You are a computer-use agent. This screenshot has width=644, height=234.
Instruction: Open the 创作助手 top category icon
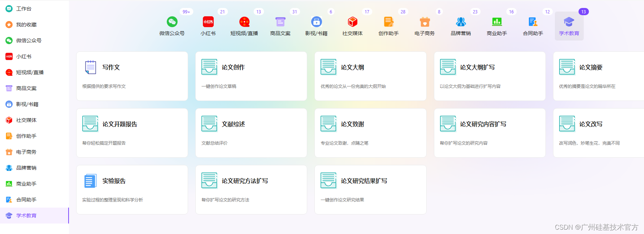(389, 22)
